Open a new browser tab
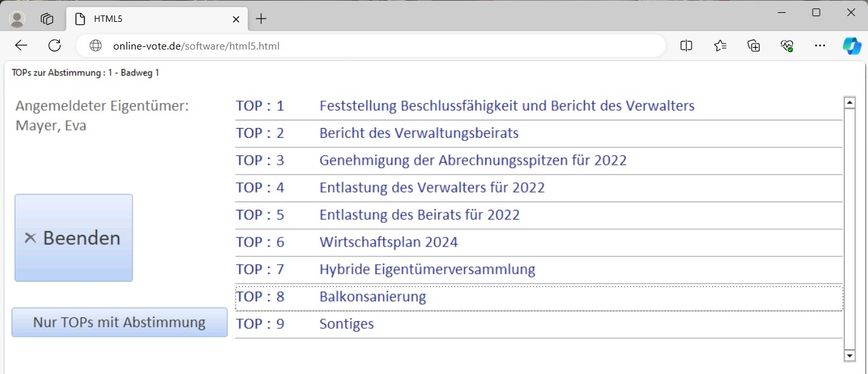Image resolution: width=868 pixels, height=374 pixels. pos(261,19)
